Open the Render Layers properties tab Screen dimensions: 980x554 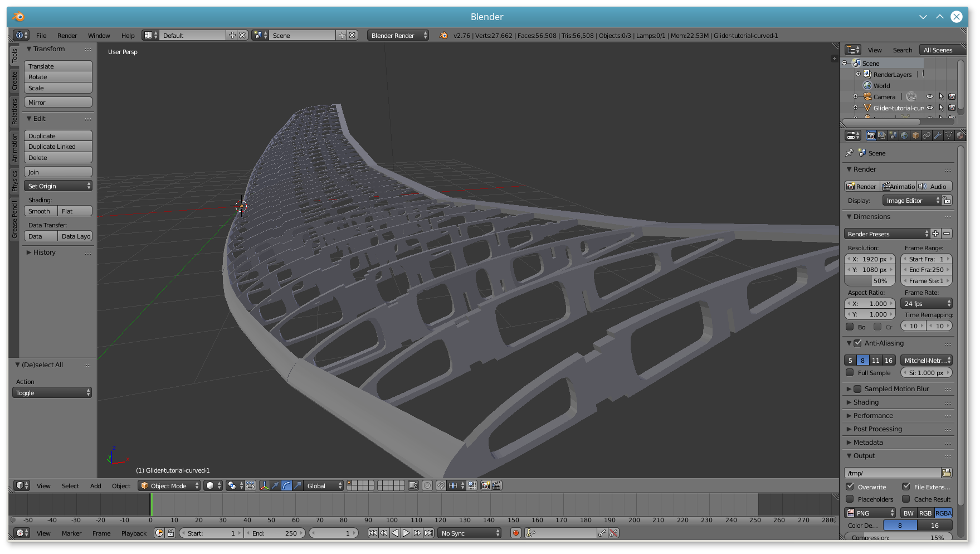click(x=881, y=135)
